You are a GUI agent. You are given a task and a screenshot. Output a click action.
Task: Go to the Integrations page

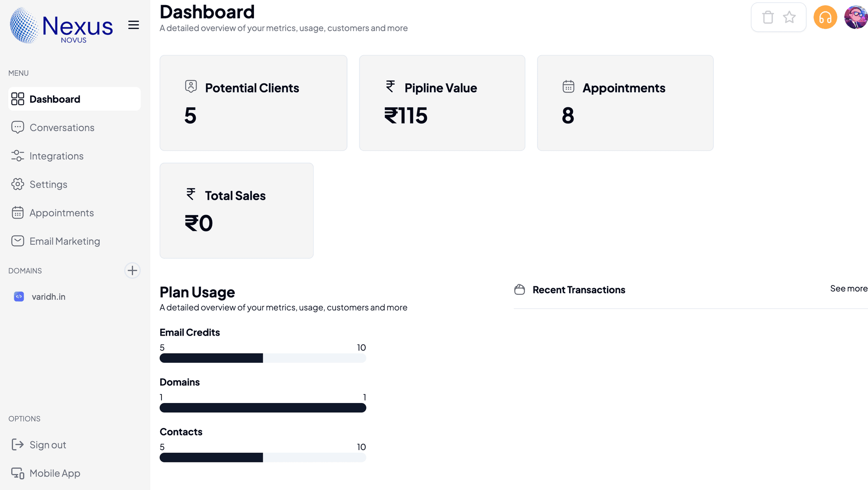tap(56, 156)
